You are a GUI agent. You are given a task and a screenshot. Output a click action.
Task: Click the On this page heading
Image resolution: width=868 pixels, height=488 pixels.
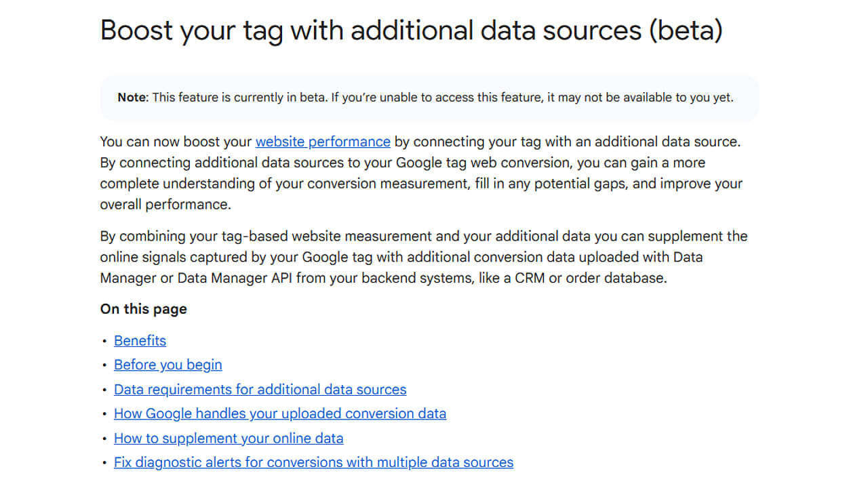click(144, 309)
